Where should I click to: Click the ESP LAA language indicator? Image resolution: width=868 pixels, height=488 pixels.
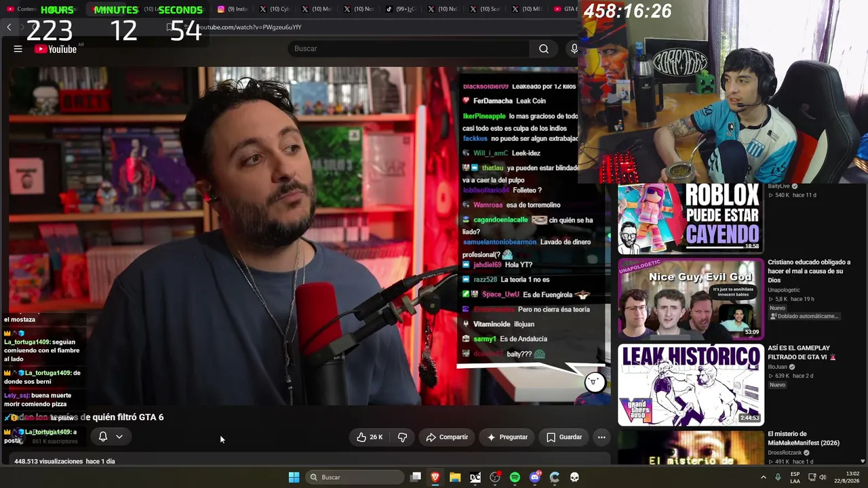coord(795,477)
